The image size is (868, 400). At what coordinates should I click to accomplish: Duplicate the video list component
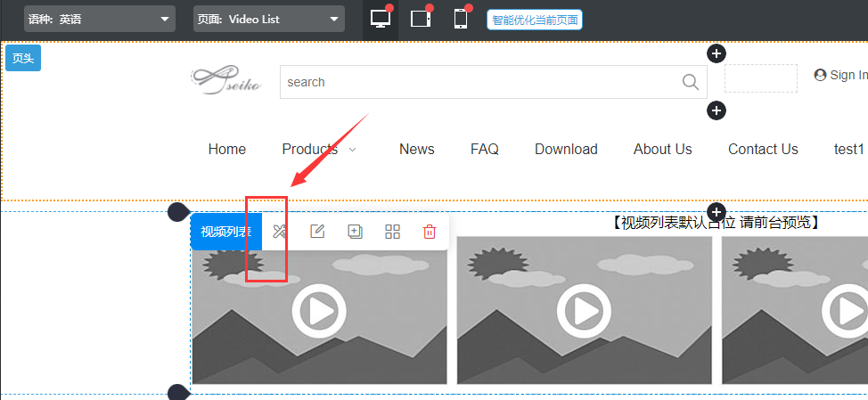point(355,232)
